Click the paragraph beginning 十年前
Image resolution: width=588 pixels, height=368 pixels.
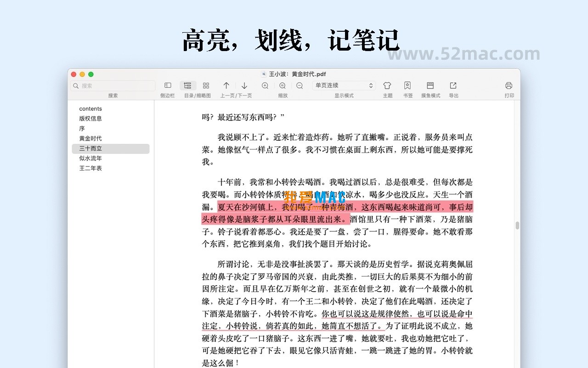click(337, 213)
